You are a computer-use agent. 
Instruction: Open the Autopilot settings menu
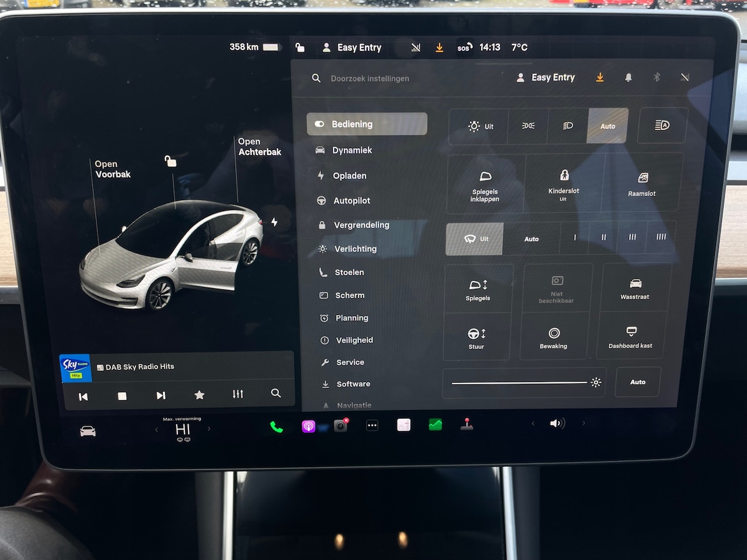pos(351,201)
